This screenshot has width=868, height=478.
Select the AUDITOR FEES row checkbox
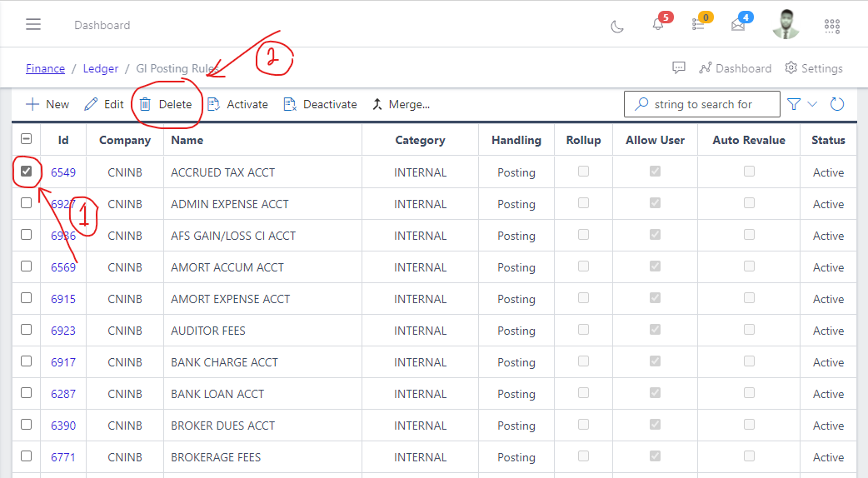click(x=26, y=329)
